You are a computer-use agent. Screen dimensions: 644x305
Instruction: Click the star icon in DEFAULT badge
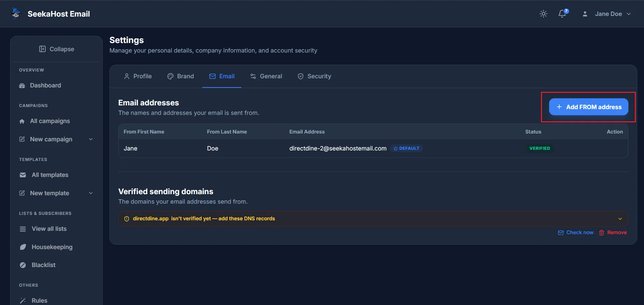(x=396, y=148)
